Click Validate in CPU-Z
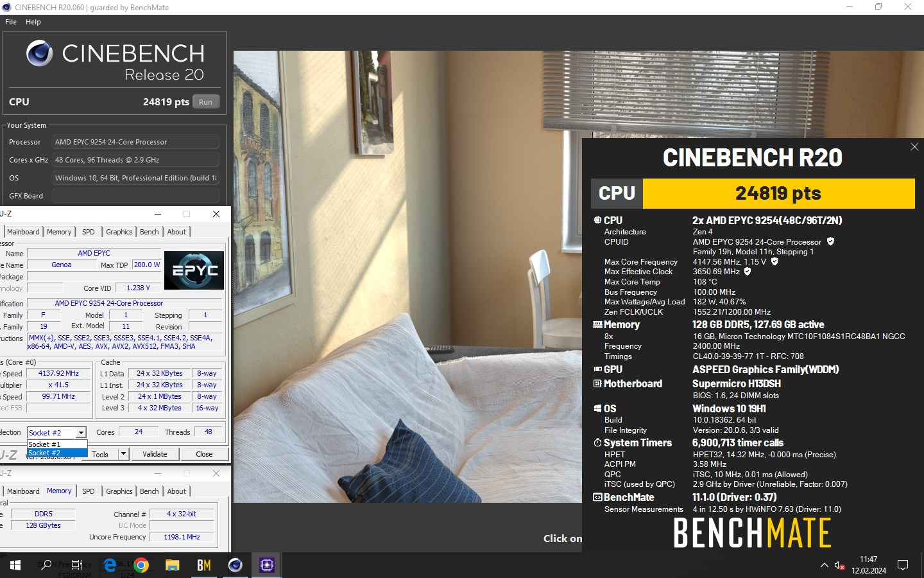924x578 pixels. tap(155, 454)
